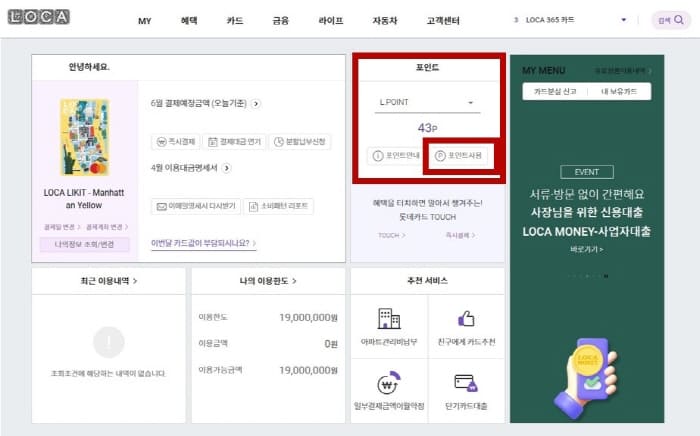Select the last banner carousel dot
This screenshot has width=700, height=436.
click(x=606, y=276)
